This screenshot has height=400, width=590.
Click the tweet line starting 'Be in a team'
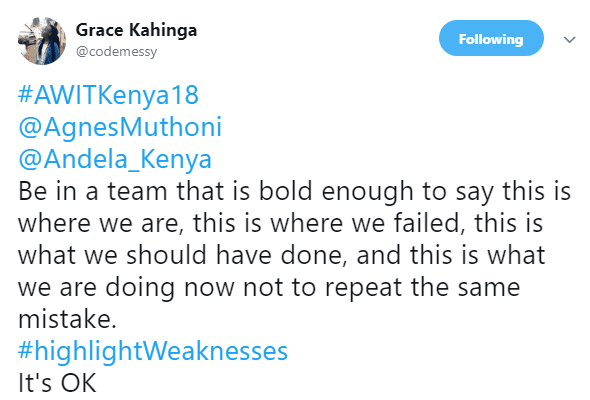295,192
